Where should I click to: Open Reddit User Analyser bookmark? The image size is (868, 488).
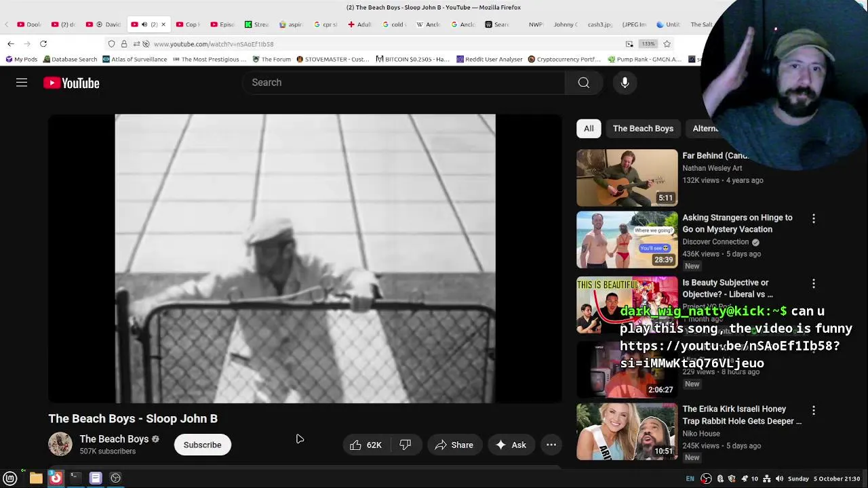coord(489,59)
